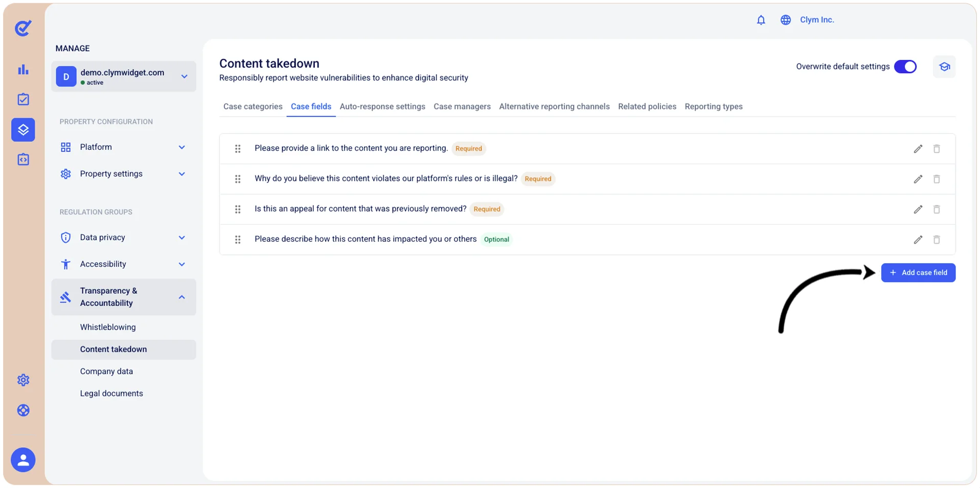
Task: Open the demo.clymwidget.com property dropdown
Action: tap(123, 77)
